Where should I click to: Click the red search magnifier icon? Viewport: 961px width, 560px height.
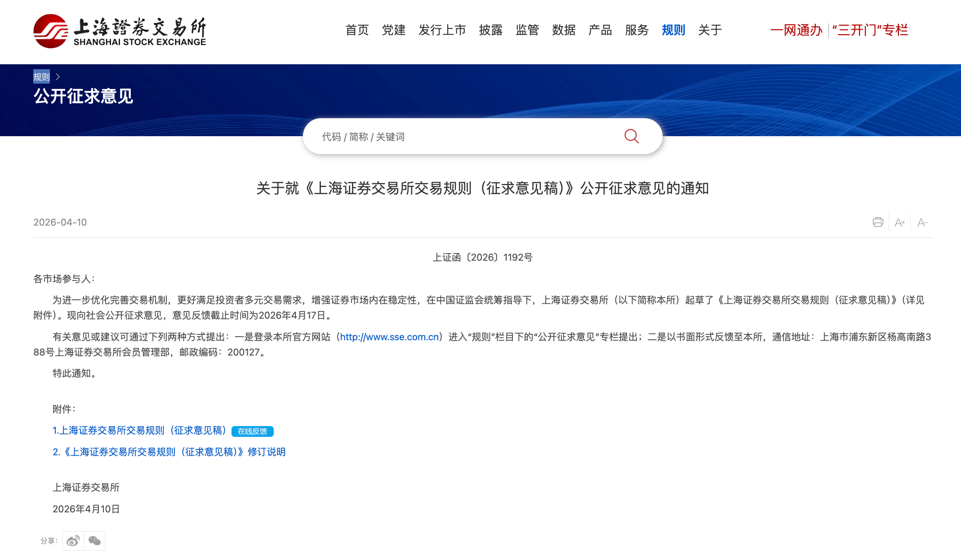(632, 136)
